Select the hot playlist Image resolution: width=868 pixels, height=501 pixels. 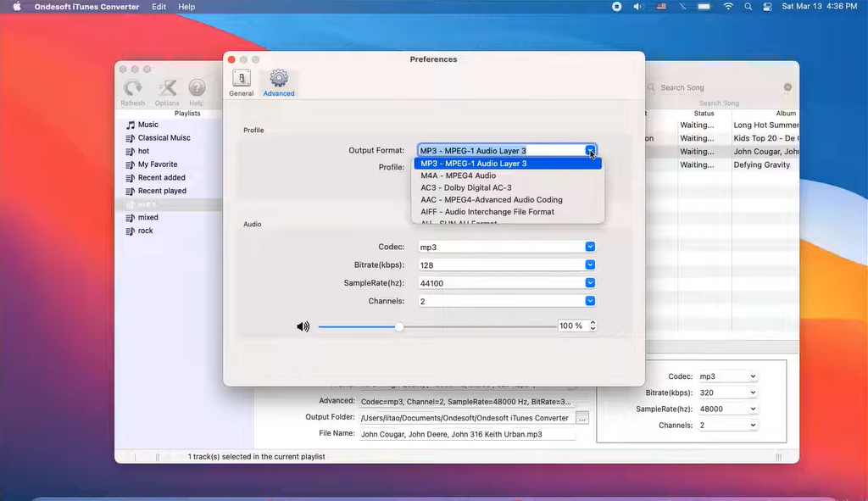coord(143,151)
